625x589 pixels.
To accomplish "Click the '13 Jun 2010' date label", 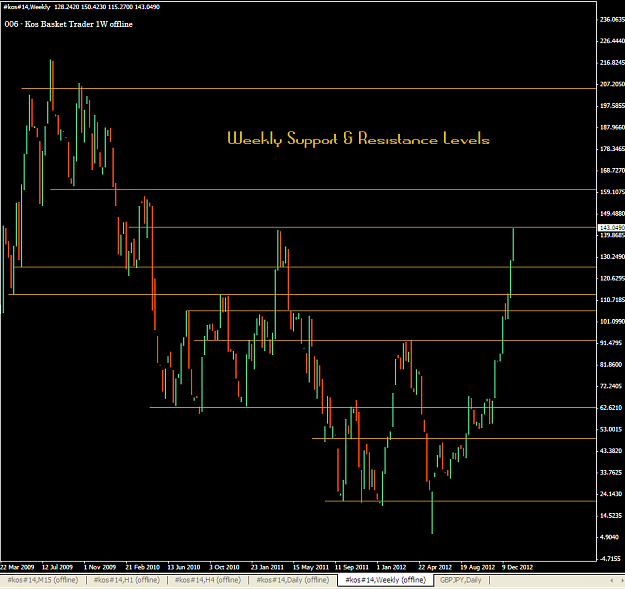I will click(x=183, y=567).
